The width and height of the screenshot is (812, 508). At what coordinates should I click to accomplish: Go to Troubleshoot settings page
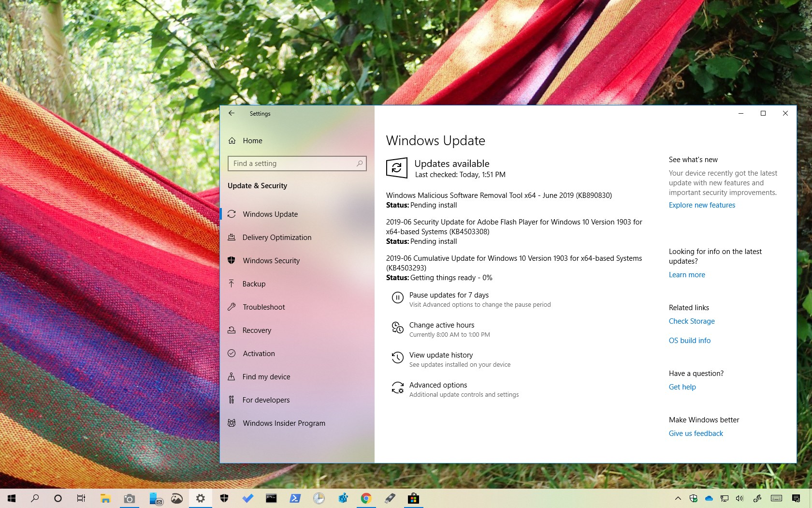tap(263, 307)
